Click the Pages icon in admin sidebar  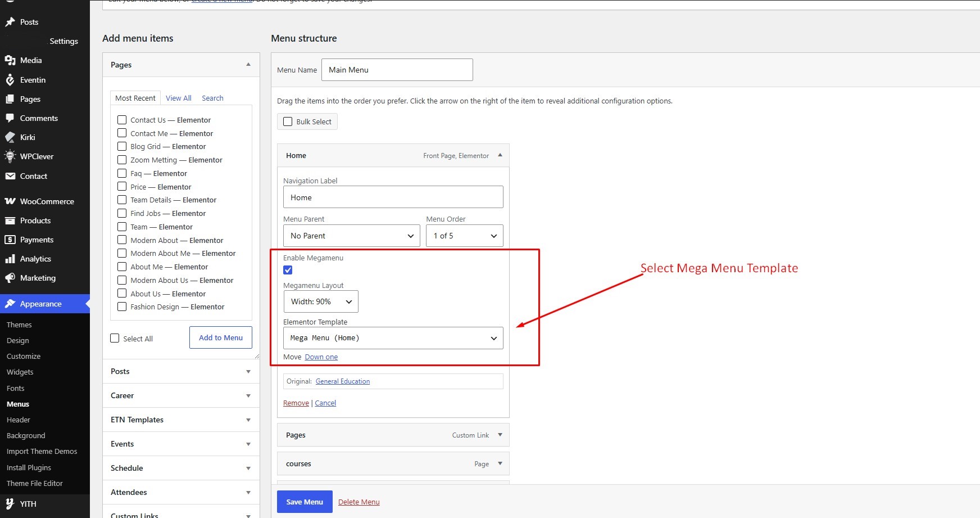click(10, 99)
